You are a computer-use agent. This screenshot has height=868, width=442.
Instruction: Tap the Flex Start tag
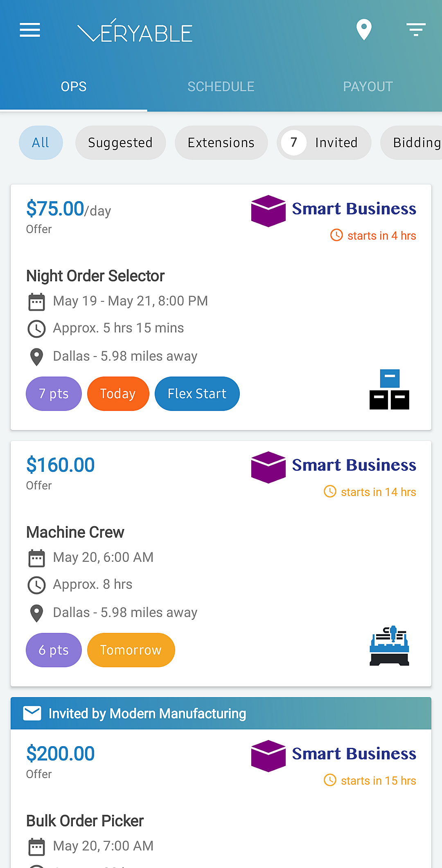click(x=197, y=394)
